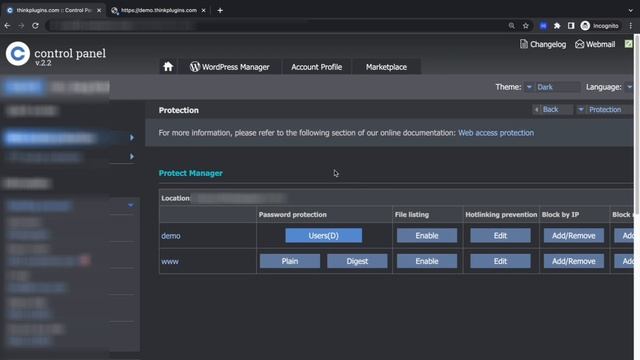Click the green edit icon at top right
The image size is (640, 360).
click(629, 44)
